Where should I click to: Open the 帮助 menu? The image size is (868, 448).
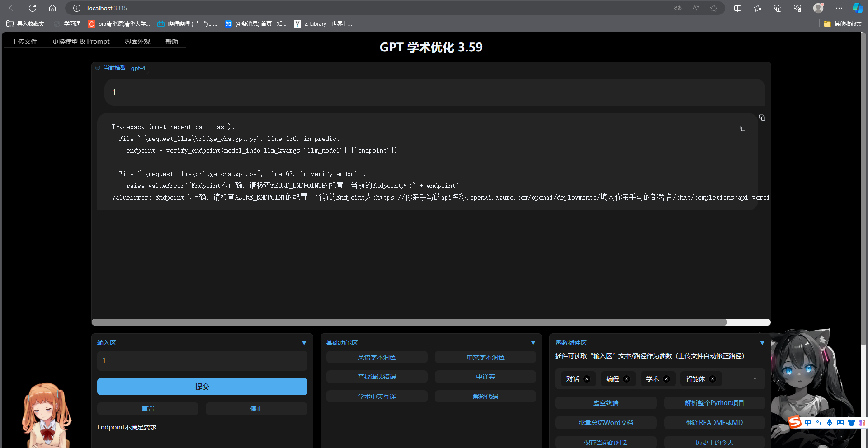point(172,41)
